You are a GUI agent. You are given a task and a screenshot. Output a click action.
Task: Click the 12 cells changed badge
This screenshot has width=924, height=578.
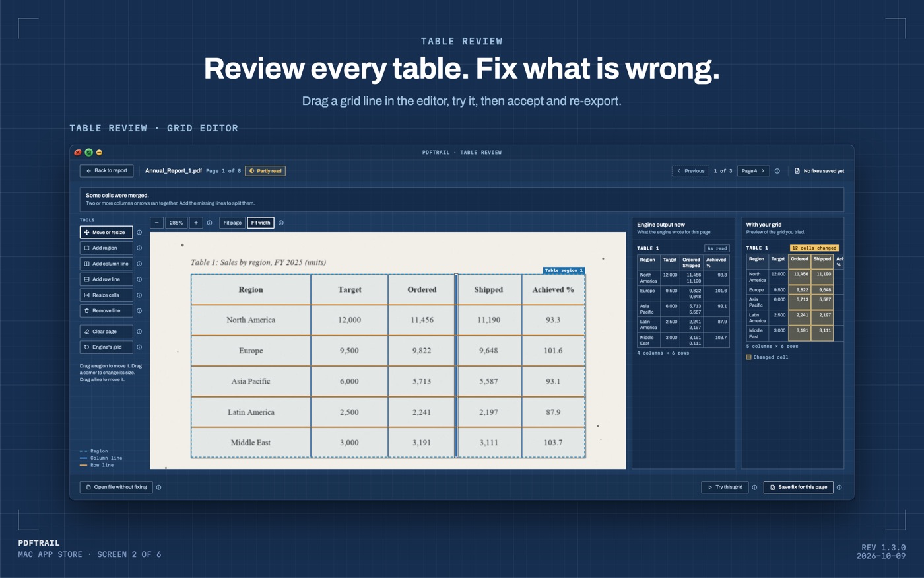(814, 248)
